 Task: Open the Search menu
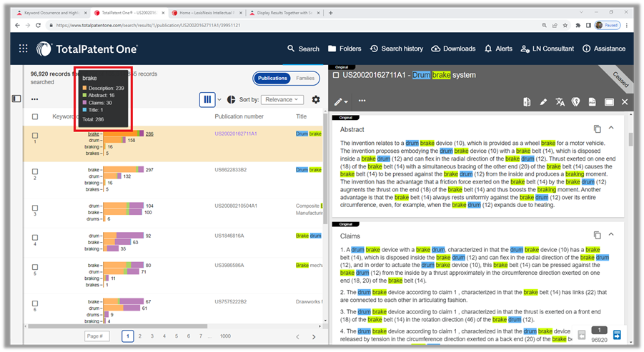(303, 49)
